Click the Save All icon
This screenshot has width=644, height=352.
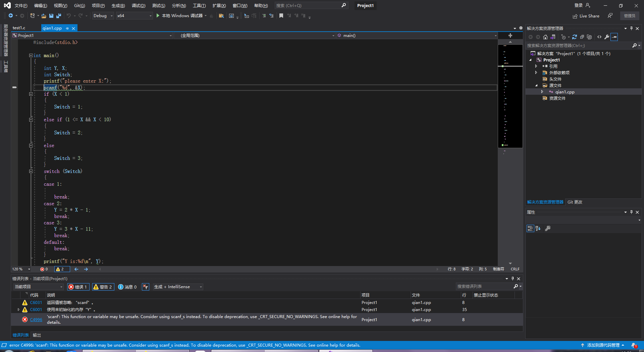coord(59,16)
